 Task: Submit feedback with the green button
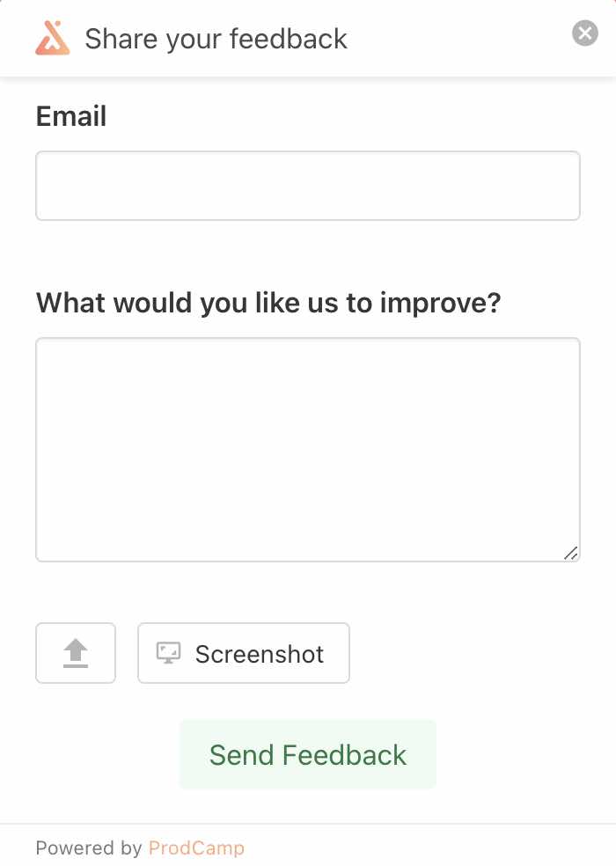point(307,754)
